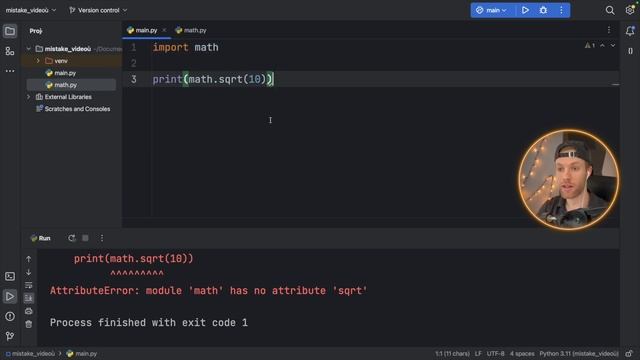Image resolution: width=640 pixels, height=360 pixels.
Task: Open caret position 1:1 indicator
Action: pyautogui.click(x=452, y=354)
